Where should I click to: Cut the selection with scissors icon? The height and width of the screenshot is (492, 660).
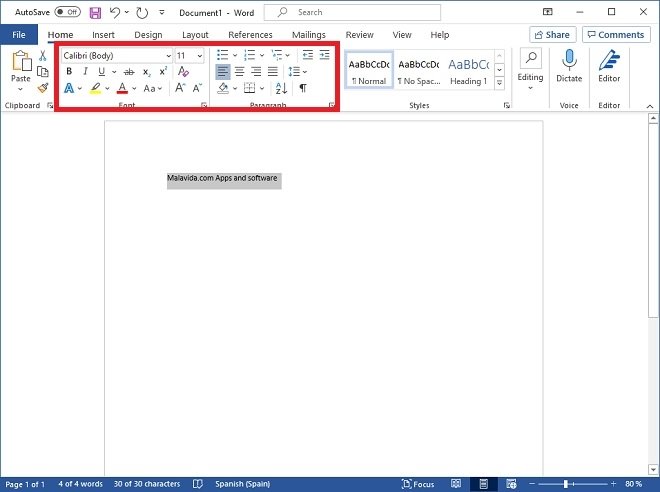43,56
